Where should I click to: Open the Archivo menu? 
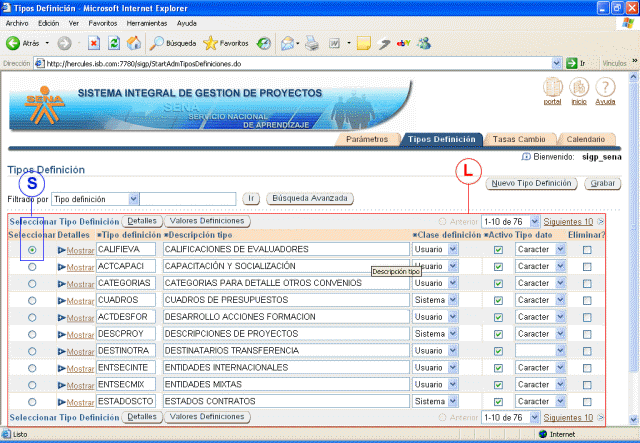pyautogui.click(x=17, y=23)
